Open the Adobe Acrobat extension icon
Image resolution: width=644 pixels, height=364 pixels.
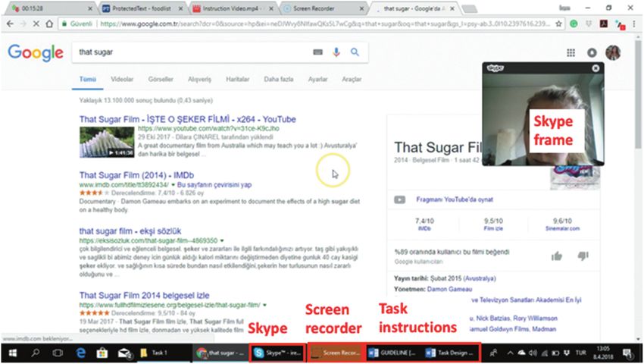(x=604, y=24)
